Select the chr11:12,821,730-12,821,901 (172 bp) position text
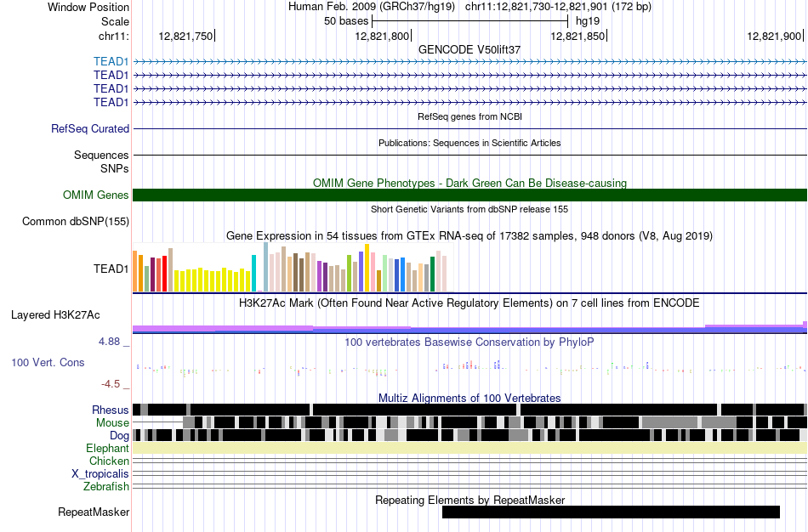Screen dimensions: 808x532 click(x=558, y=7)
